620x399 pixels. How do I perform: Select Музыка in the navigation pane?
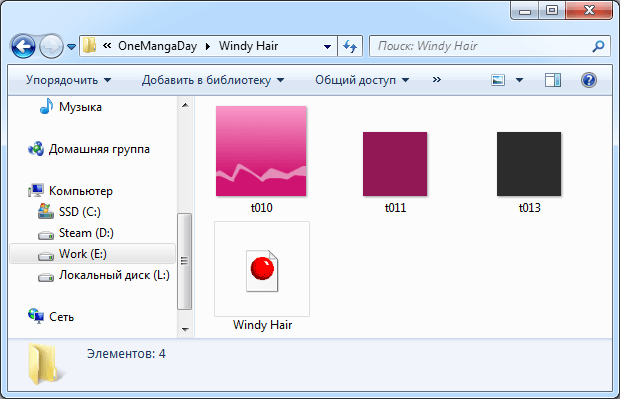80,107
